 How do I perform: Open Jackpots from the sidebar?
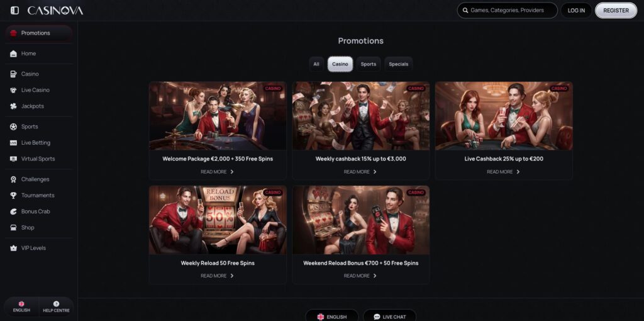[x=38, y=106]
